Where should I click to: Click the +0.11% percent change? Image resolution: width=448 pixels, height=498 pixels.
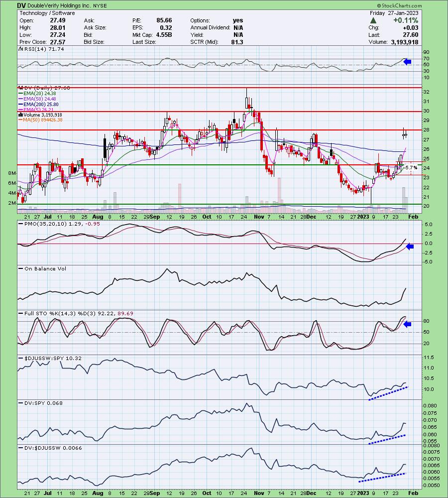pos(406,20)
